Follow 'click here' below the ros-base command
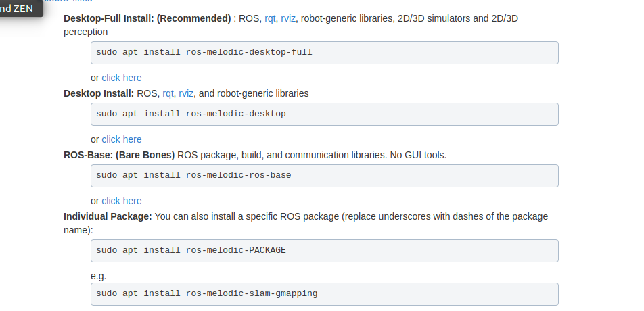The width and height of the screenshot is (644, 311). click(122, 201)
